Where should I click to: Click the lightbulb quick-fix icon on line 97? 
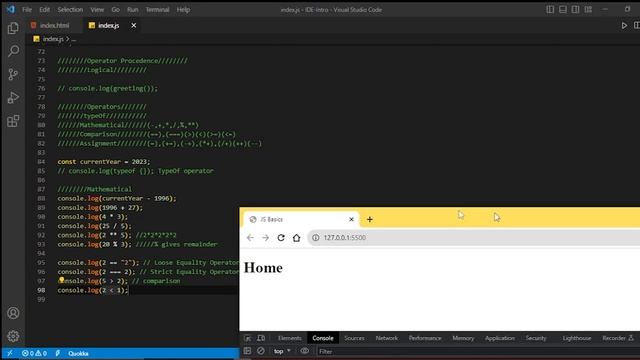coord(61,280)
